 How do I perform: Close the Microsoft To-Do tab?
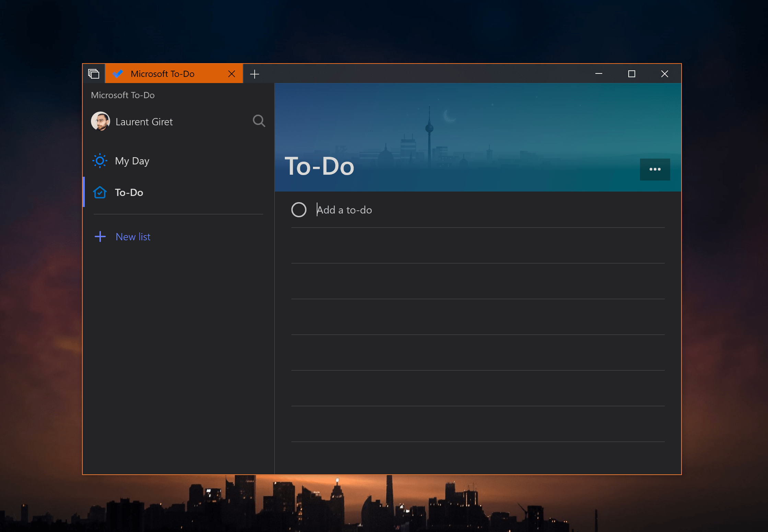pos(232,74)
